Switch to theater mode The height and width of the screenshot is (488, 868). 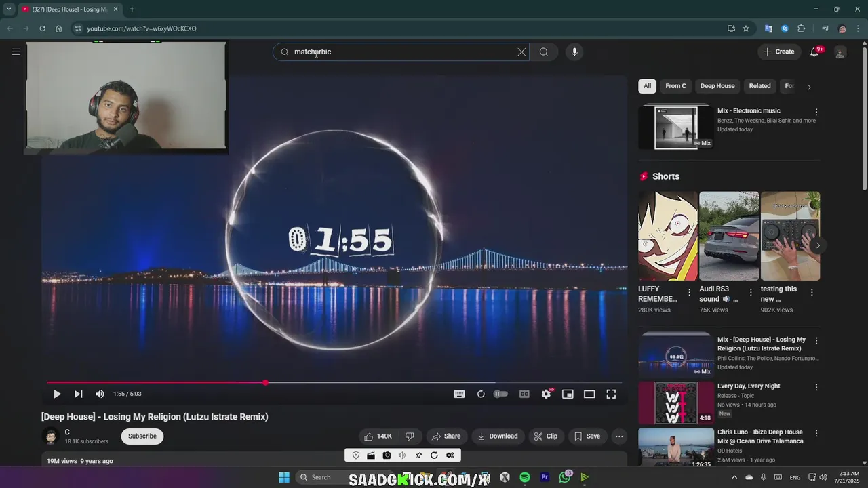(589, 394)
